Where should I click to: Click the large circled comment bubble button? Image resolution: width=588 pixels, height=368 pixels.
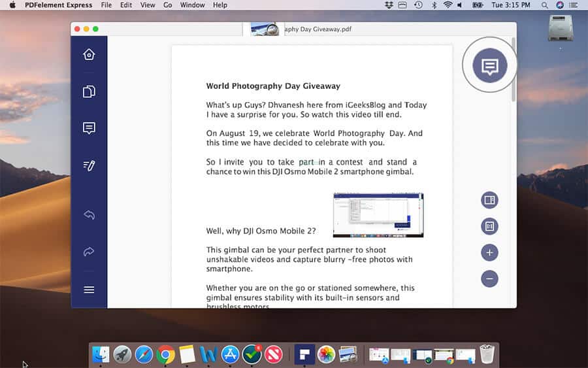tap(490, 65)
